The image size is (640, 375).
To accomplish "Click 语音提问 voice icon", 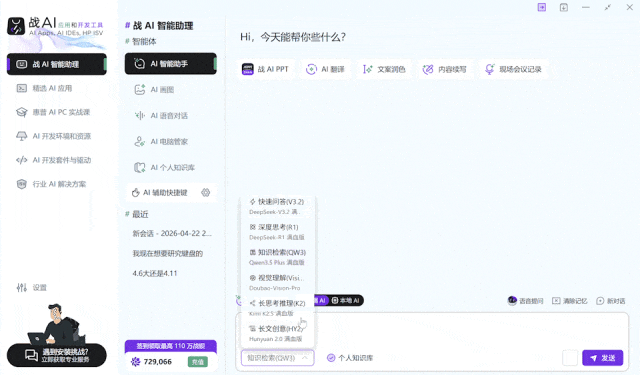I will (x=525, y=301).
